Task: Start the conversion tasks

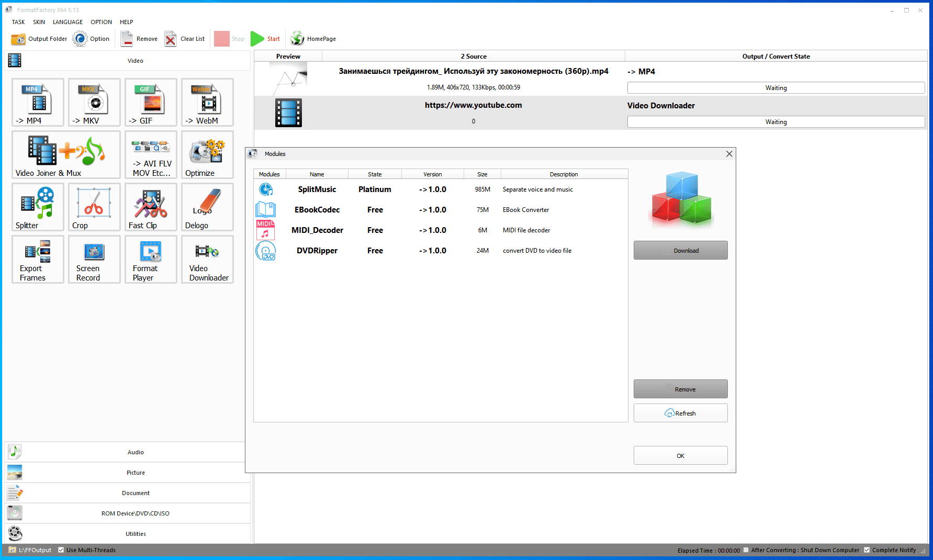Action: point(265,39)
